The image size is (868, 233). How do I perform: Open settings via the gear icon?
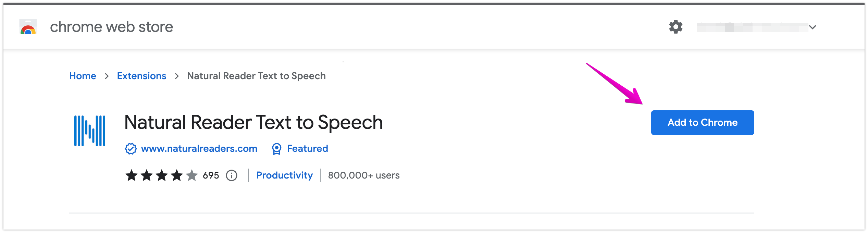tap(675, 27)
